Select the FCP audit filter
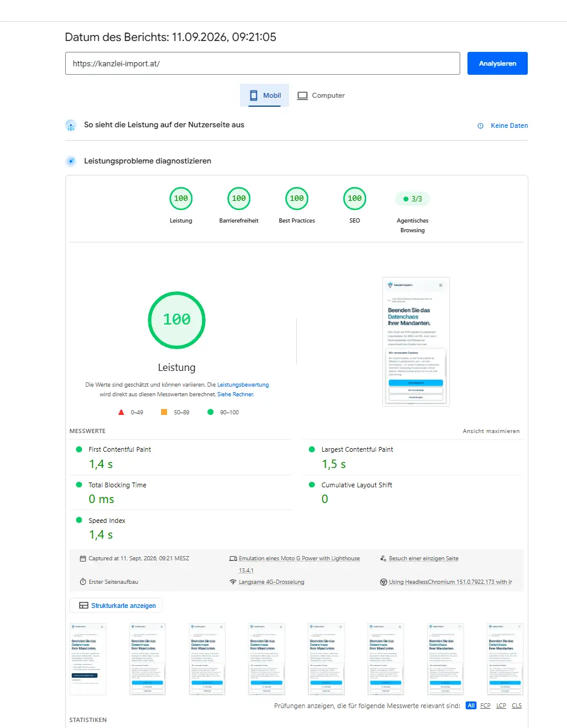 pyautogui.click(x=486, y=706)
